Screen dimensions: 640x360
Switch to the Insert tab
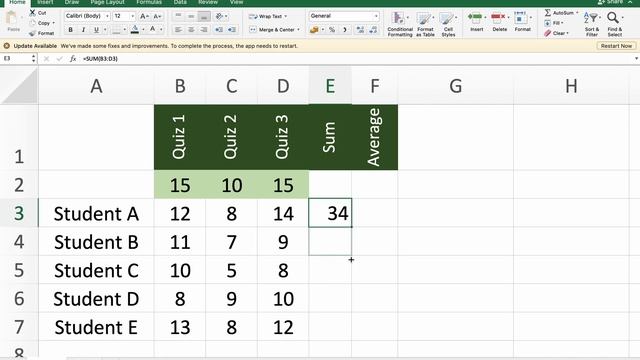tap(45, 2)
